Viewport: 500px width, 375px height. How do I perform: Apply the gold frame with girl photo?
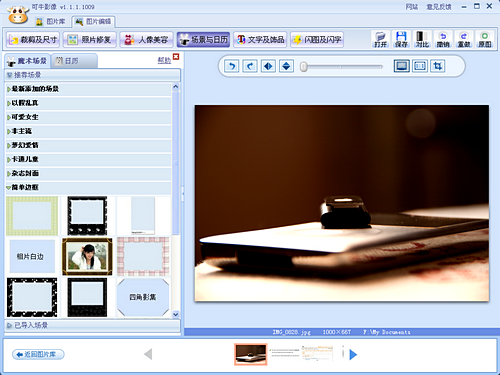87,256
